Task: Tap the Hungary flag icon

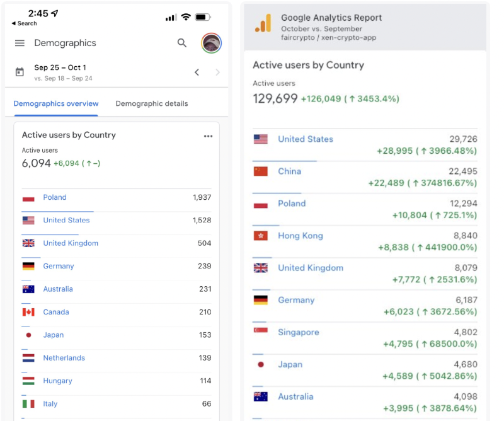Action: tap(28, 381)
